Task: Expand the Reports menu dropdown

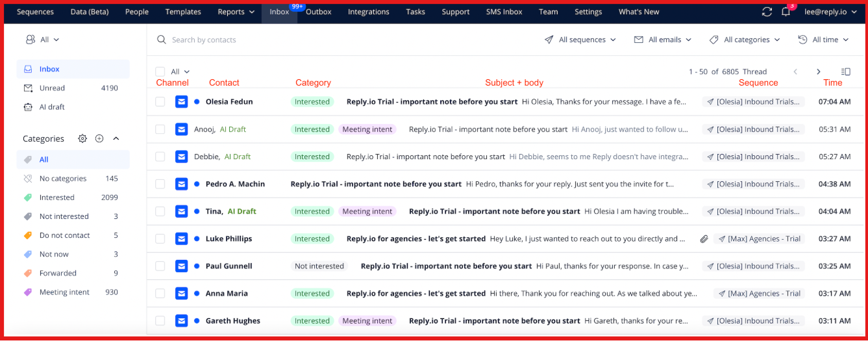Action: 236,12
